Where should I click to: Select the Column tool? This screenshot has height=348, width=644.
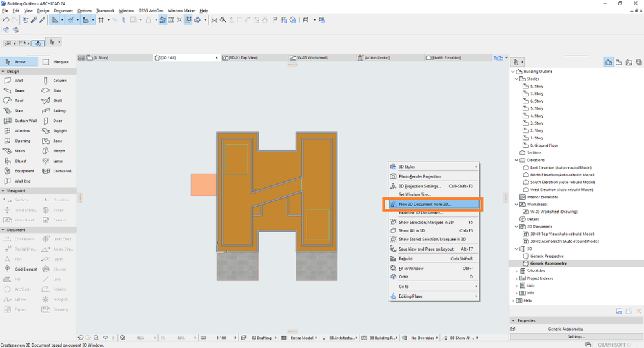click(x=59, y=81)
